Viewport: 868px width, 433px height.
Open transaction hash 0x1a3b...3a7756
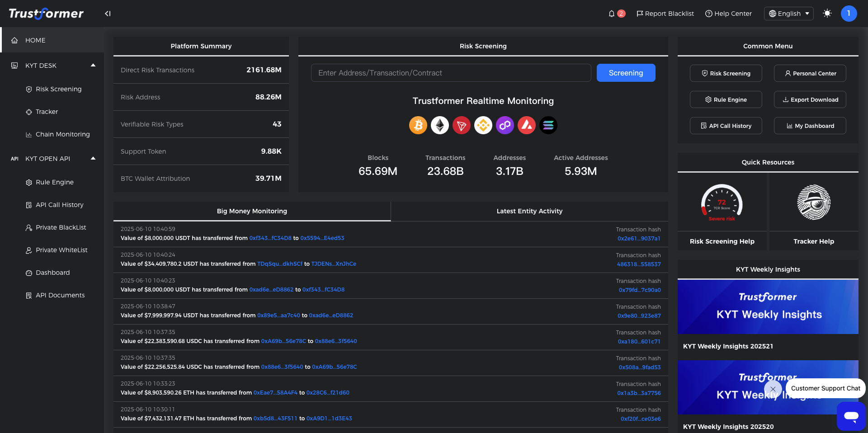(639, 393)
